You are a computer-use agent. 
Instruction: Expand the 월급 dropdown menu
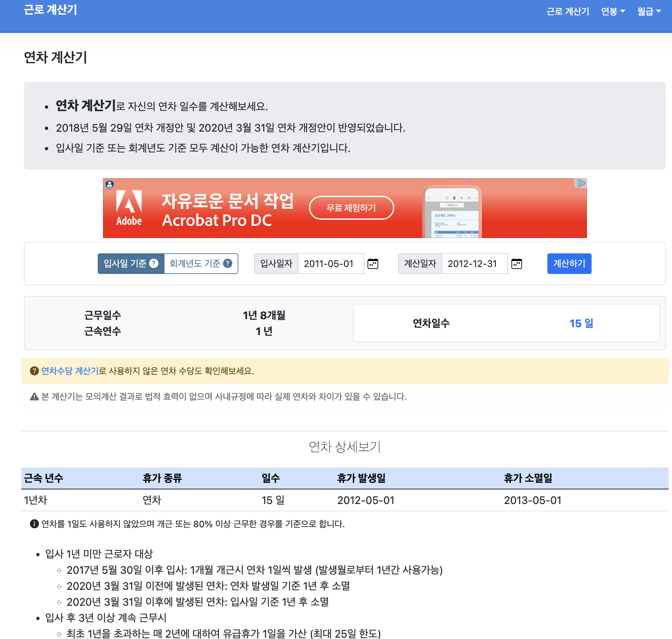649,11
